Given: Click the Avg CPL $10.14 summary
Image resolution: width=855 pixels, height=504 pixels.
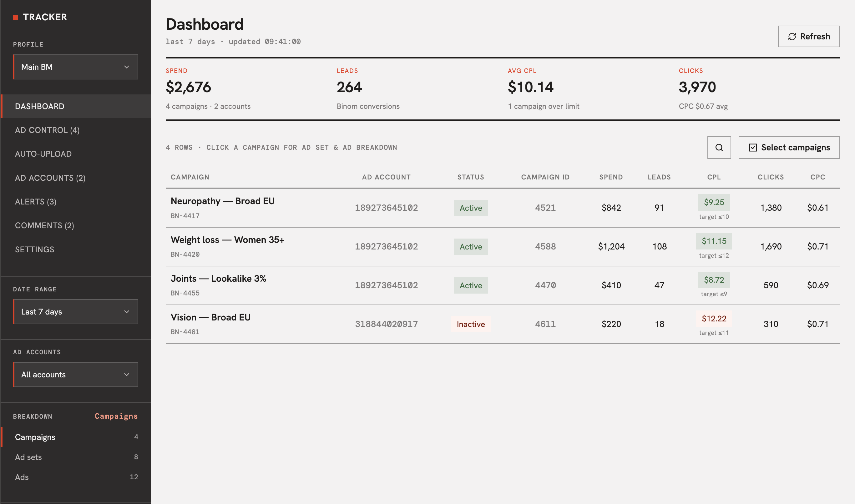Looking at the screenshot, I should coord(530,87).
